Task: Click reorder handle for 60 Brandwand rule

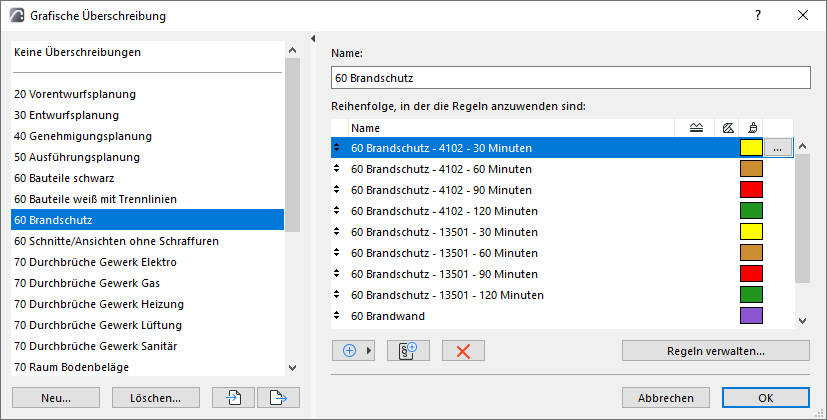Action: point(338,316)
